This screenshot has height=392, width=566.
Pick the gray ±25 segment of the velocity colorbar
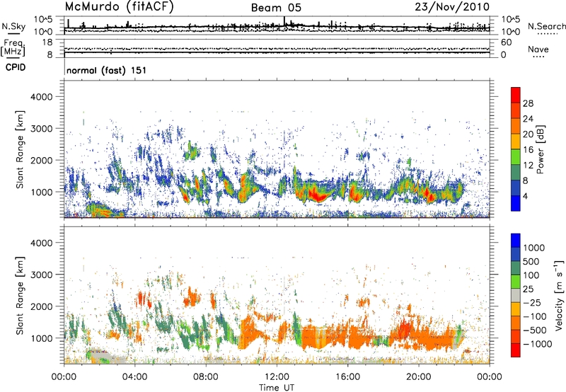pos(516,295)
